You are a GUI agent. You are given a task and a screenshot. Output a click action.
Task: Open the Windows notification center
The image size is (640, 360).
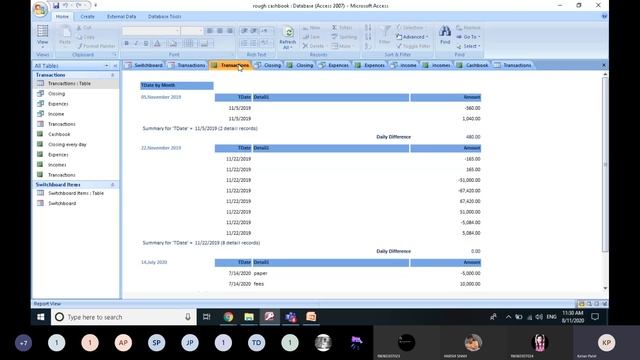point(595,317)
